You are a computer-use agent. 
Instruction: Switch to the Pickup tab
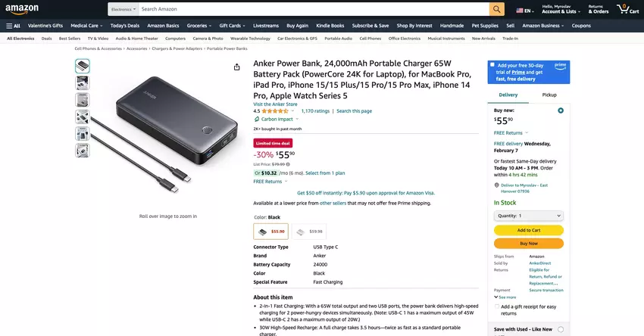[x=549, y=95]
